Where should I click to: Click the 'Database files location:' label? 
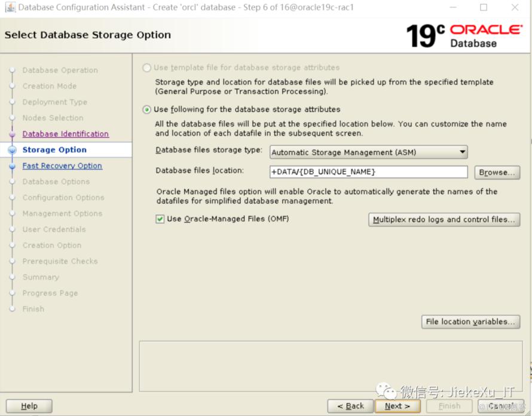click(x=200, y=171)
